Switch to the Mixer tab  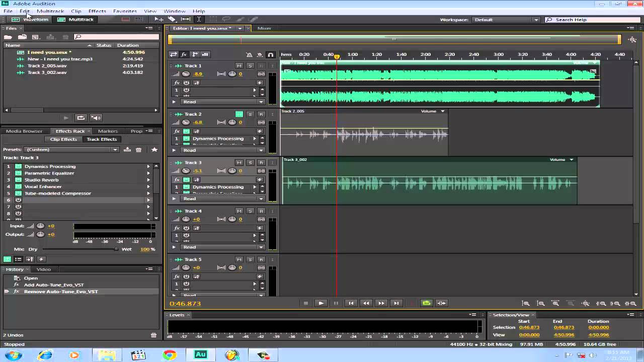point(264,28)
